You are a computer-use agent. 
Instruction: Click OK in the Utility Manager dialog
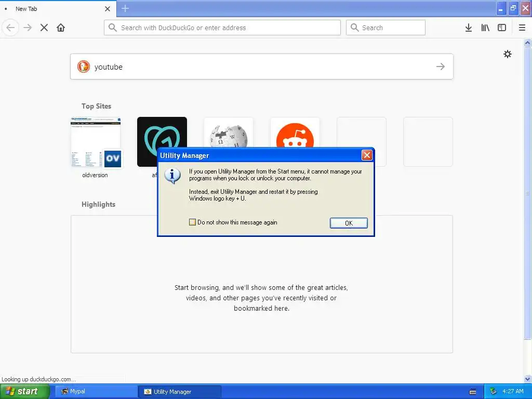tap(349, 223)
